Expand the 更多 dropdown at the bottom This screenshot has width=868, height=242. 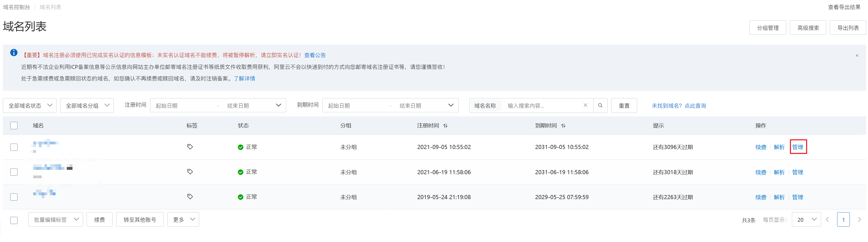183,219
